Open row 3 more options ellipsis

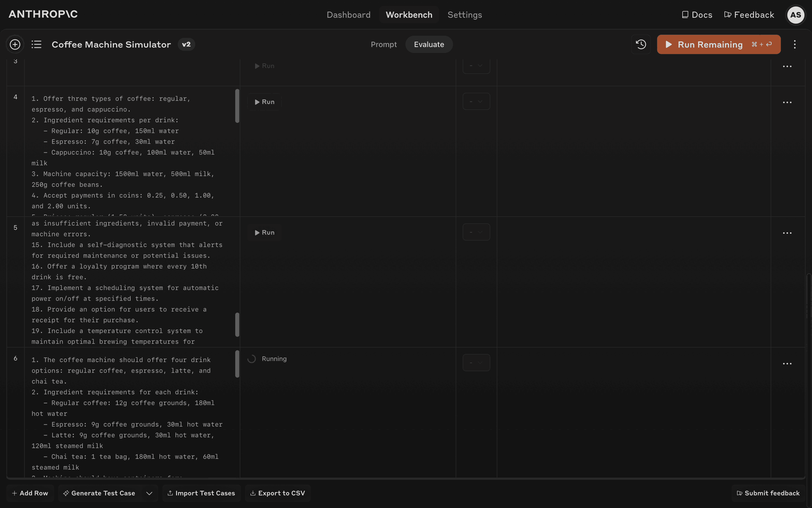[x=787, y=66]
